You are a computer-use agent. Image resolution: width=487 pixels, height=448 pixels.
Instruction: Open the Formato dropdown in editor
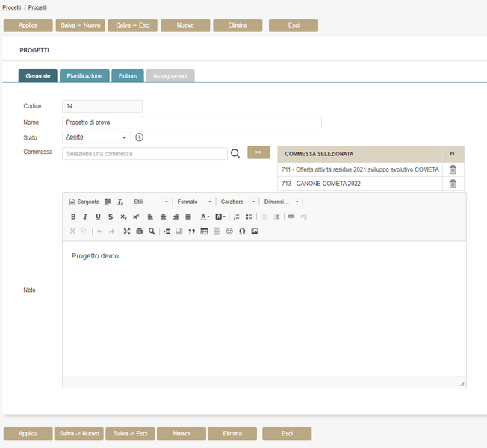click(194, 202)
